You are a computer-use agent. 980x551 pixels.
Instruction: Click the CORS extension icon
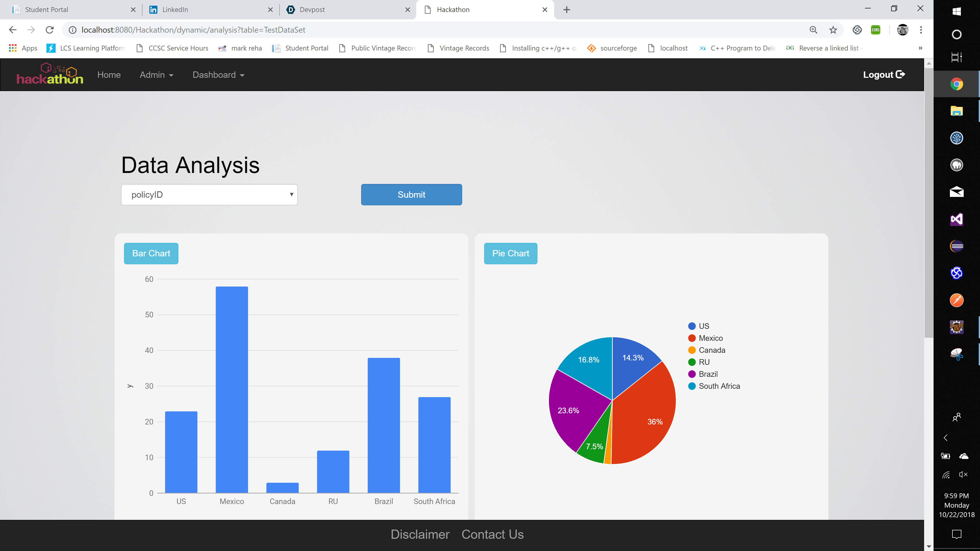876,30
